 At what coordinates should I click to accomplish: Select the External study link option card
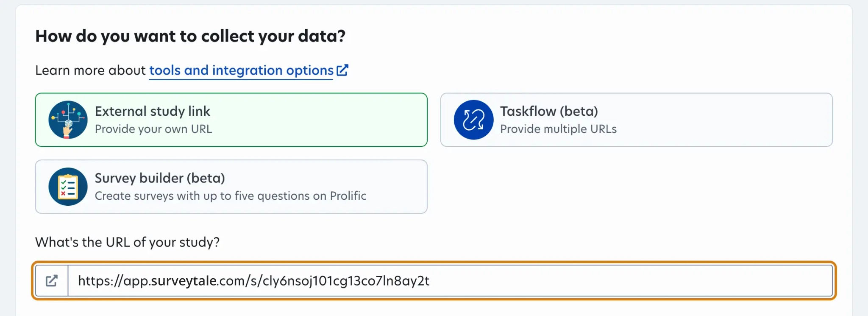[231, 120]
